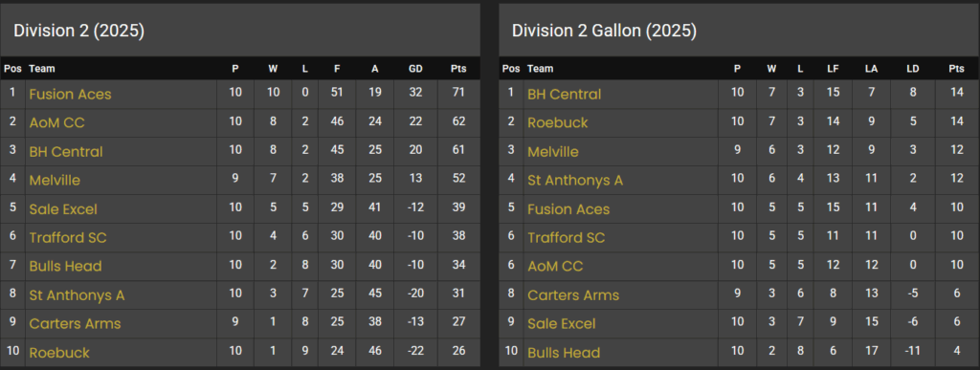Click the GD column header
Screen dimensions: 980x370
tap(415, 69)
